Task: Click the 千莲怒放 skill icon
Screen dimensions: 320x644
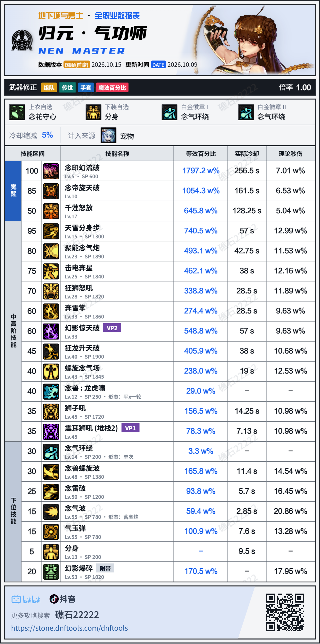Action: coord(51,211)
